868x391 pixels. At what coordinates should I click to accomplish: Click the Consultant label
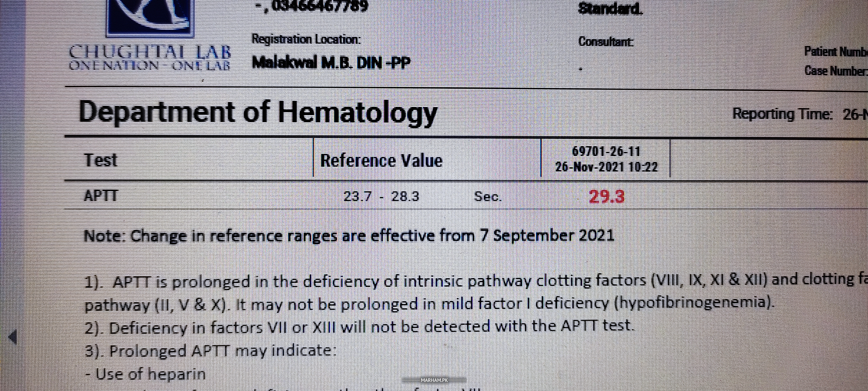pos(606,41)
